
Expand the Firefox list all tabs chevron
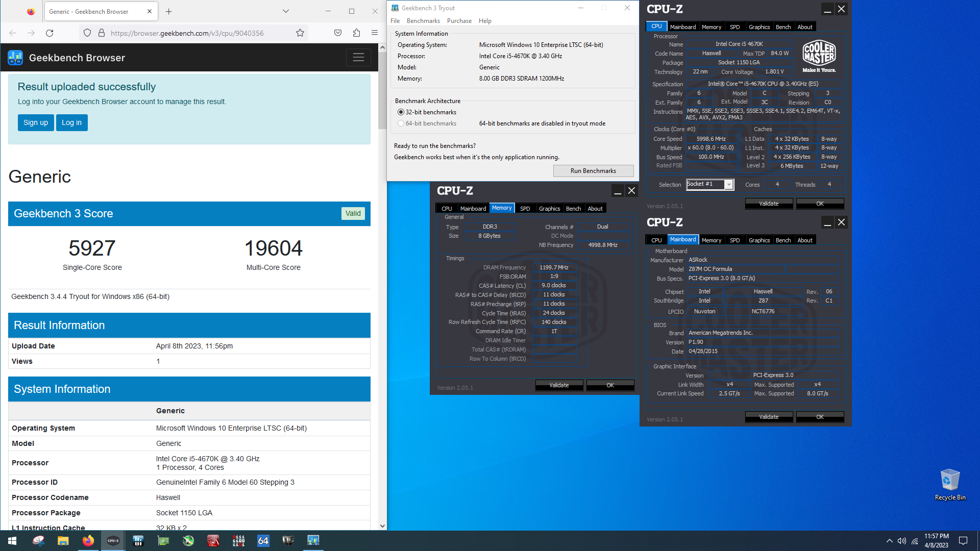(286, 11)
